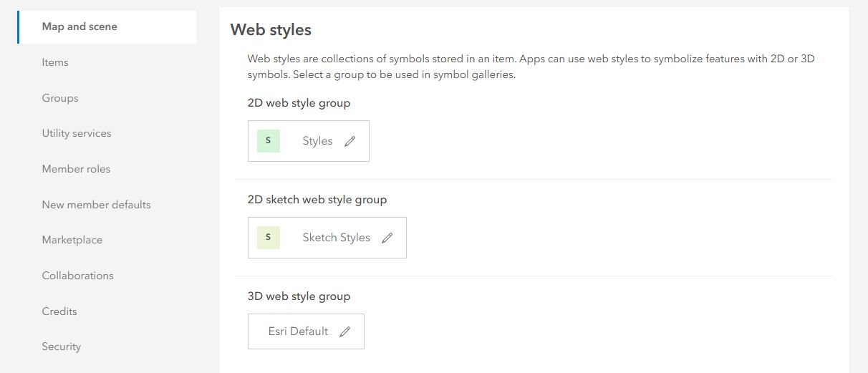868x373 pixels.
Task: Open the Groups settings section
Action: 60,98
